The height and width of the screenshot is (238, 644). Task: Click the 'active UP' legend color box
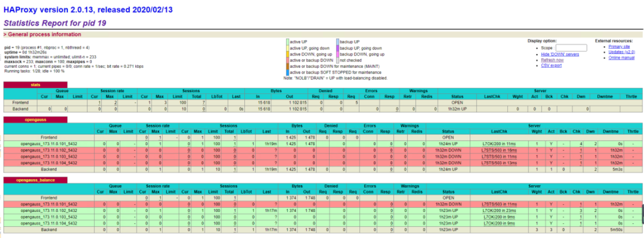[287, 41]
